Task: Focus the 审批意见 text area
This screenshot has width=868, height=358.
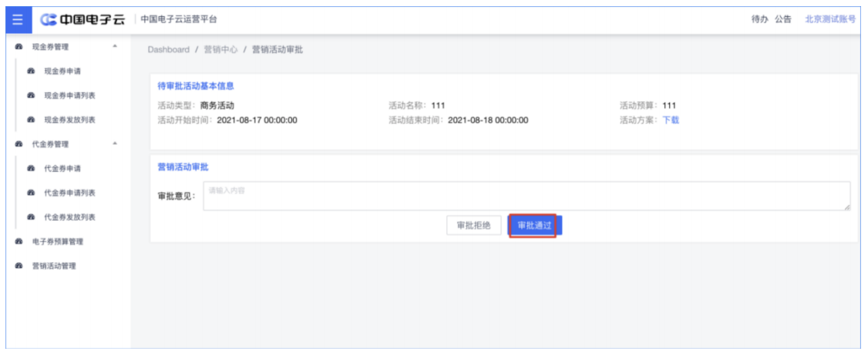Action: coord(527,196)
